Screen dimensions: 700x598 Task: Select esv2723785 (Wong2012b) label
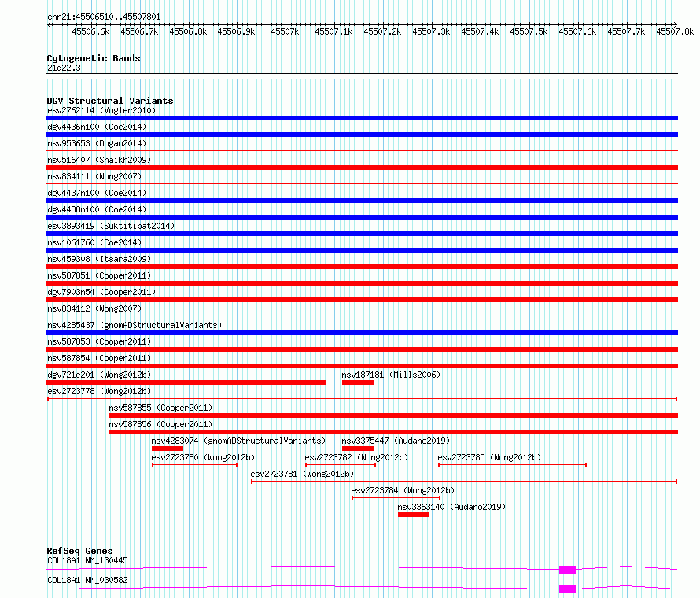click(489, 457)
